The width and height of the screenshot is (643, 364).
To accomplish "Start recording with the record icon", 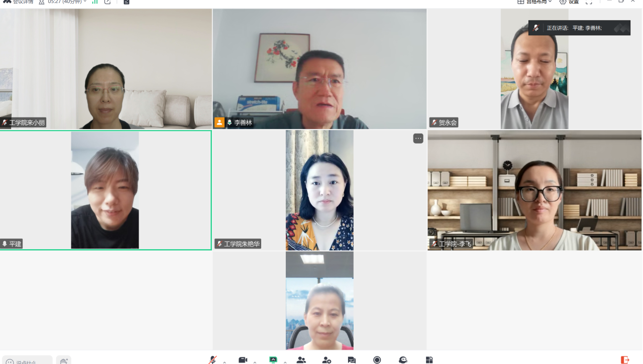I will click(377, 360).
